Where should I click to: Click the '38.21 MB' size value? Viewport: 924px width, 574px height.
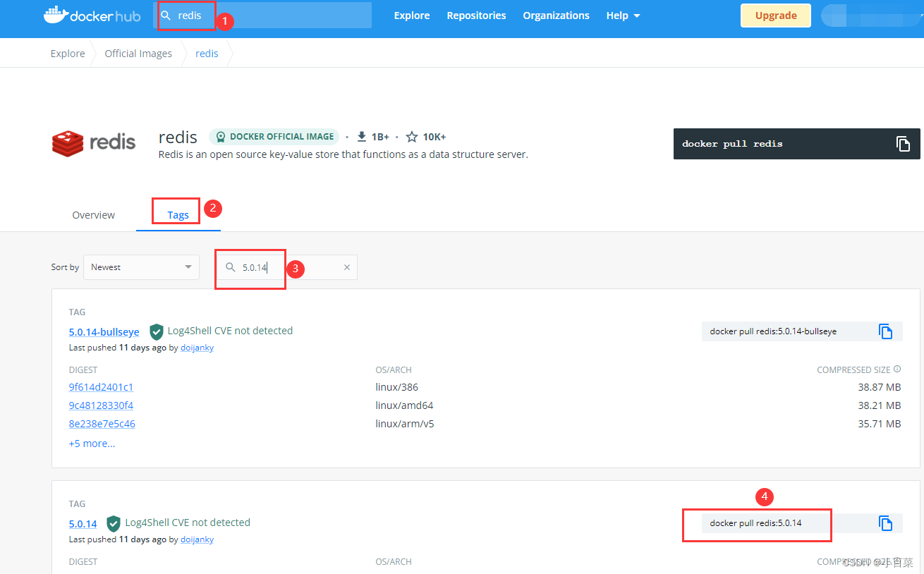[880, 405]
